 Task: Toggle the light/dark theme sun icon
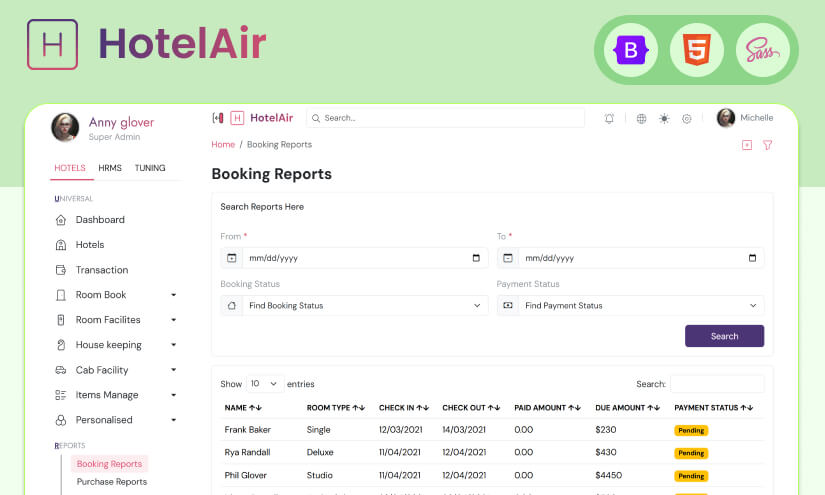tap(665, 118)
